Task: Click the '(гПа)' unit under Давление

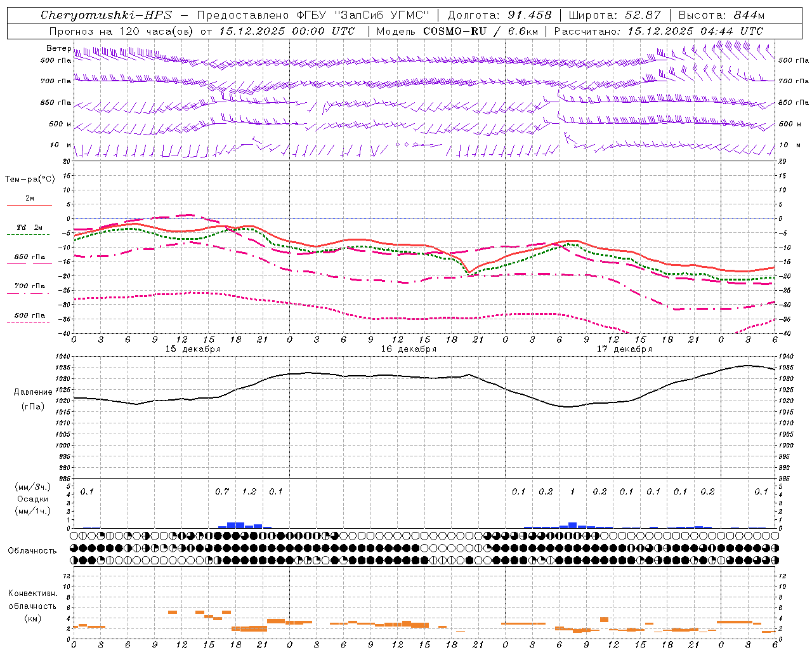Action: (32, 407)
